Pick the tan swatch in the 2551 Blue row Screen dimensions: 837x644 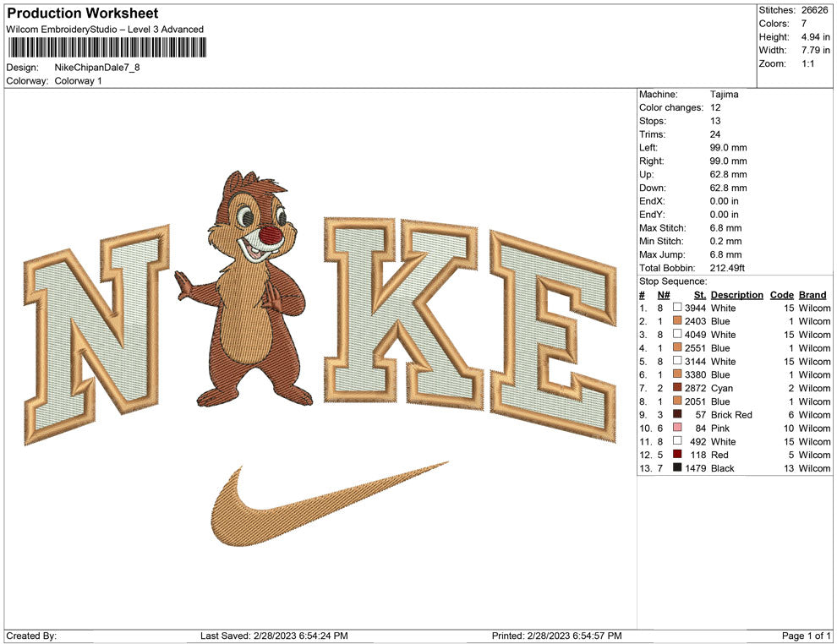(x=677, y=347)
